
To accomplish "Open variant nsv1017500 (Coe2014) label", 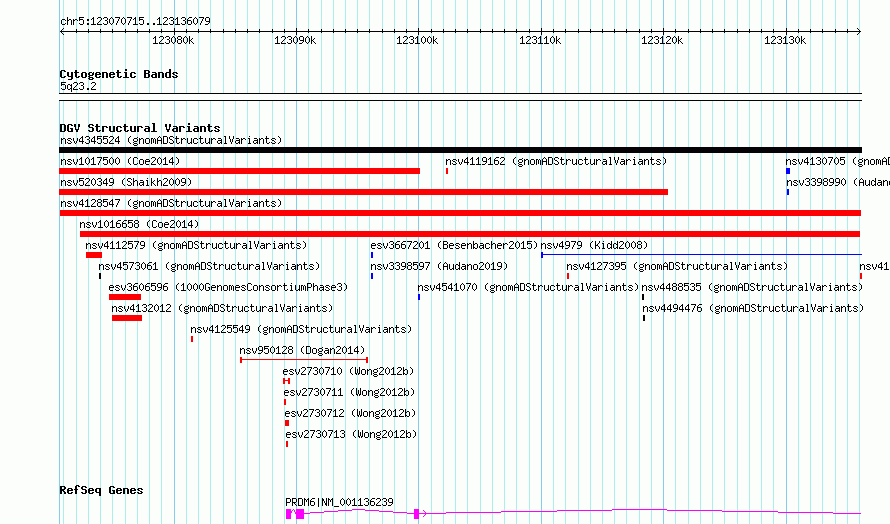I will pos(120,161).
